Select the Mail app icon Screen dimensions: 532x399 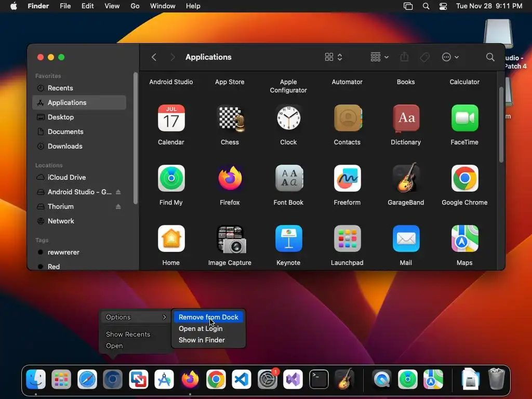coord(406,238)
